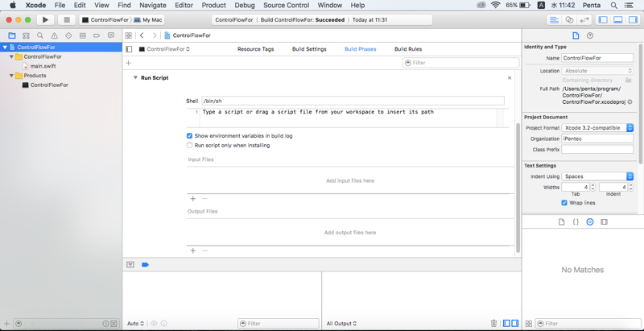Open the Test navigator
The image size is (644, 331).
pos(68,35)
